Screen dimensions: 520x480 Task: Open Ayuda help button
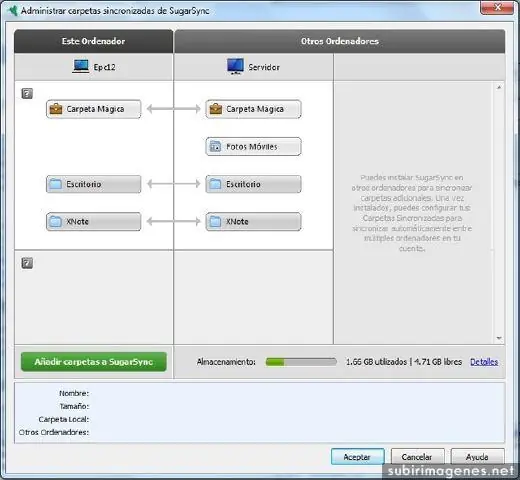pos(477,457)
